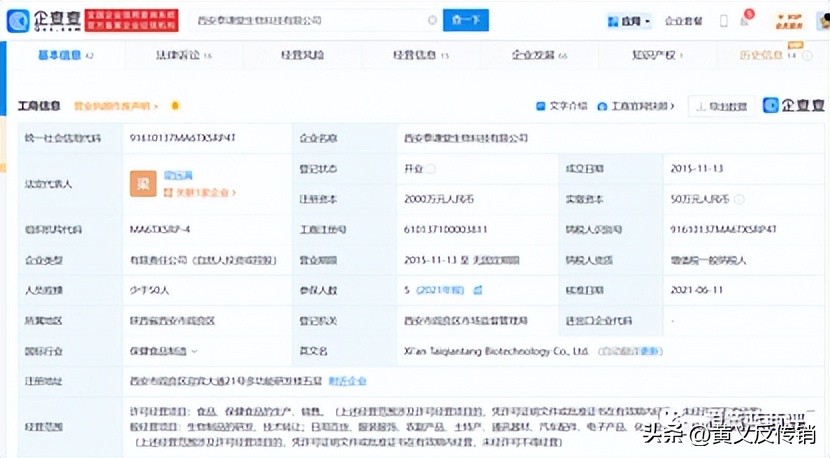The image size is (830, 458).
Task: Open the 文字介绍 option
Action: tap(562, 106)
